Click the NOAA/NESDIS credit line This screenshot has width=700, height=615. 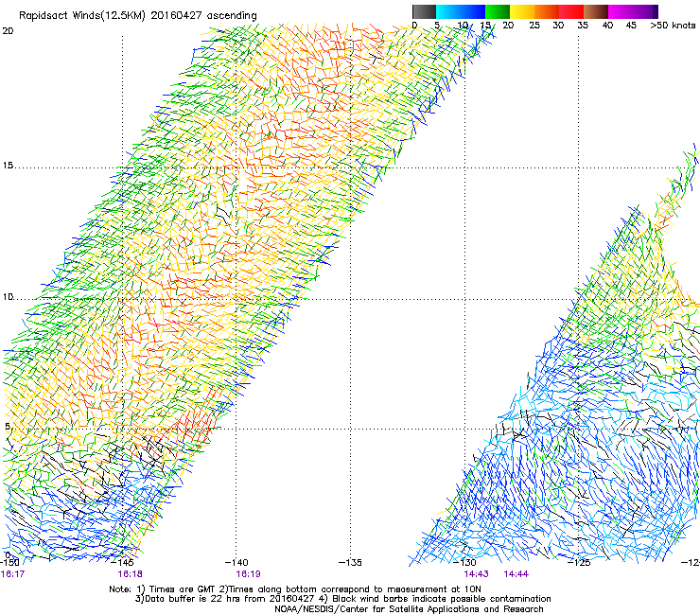click(409, 609)
